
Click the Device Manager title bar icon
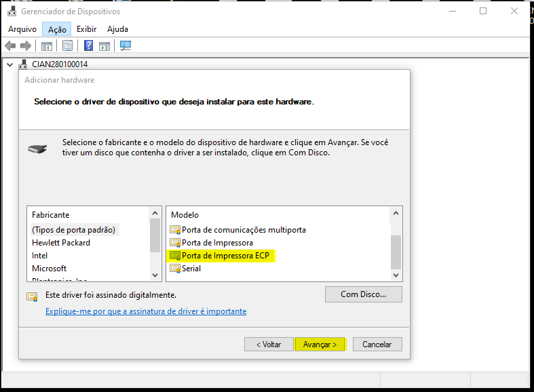point(12,12)
